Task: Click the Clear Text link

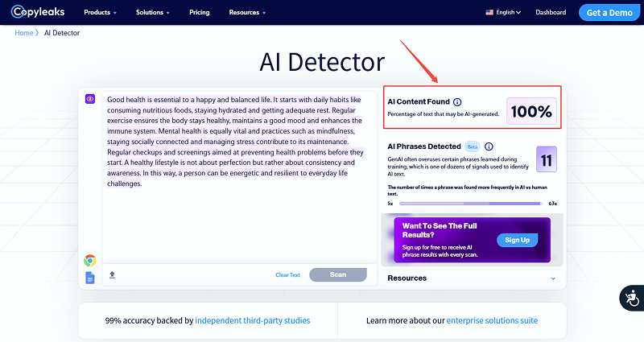Action: [x=287, y=274]
